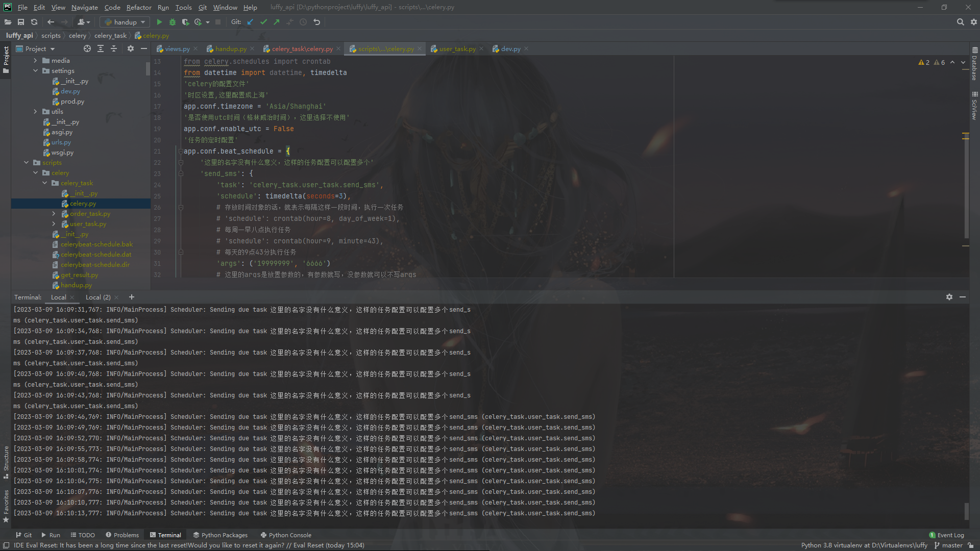Screen dimensions: 980x551
Task: Toggle the Problems tool window button
Action: pos(122,535)
